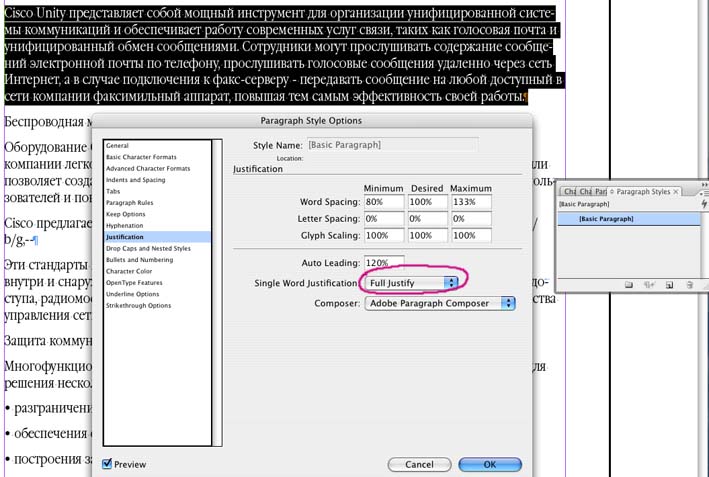Select Basic Character Formats category
The width and height of the screenshot is (709, 477).
coord(141,157)
